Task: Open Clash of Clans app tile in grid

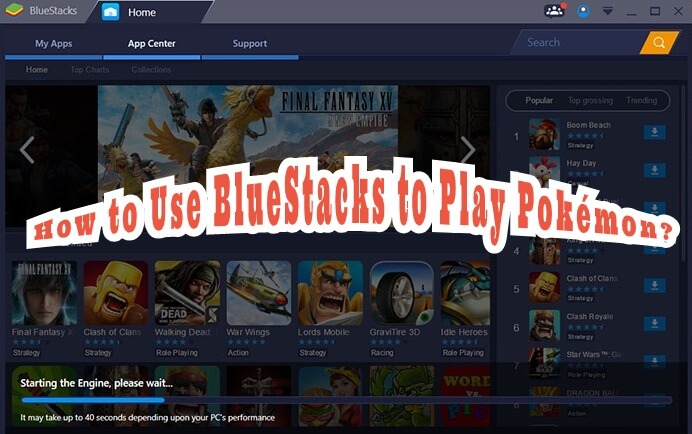Action: pos(116,293)
